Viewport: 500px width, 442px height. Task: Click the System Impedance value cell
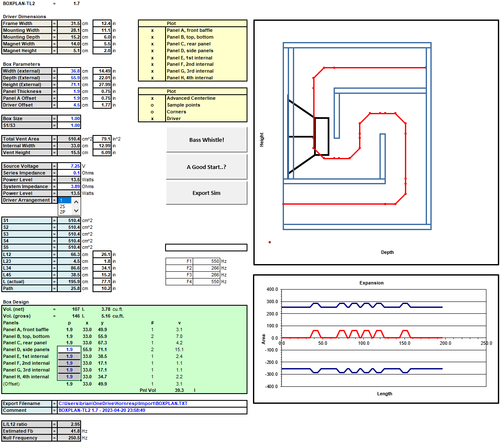[69, 186]
